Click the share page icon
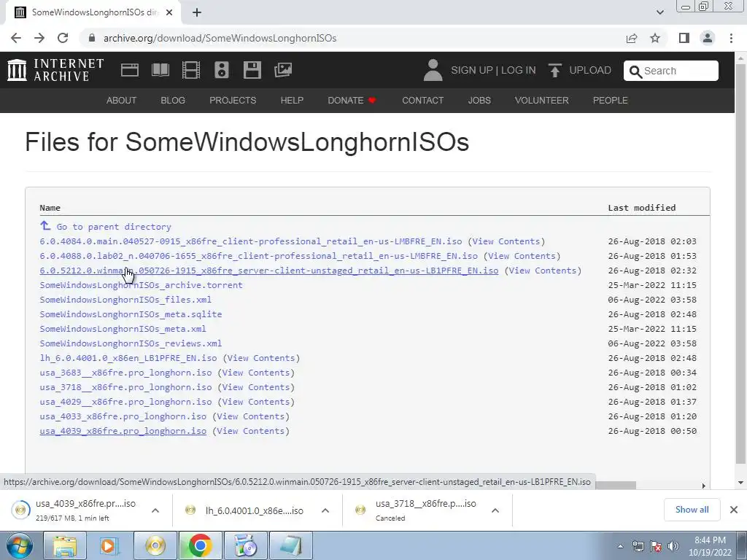Image resolution: width=747 pixels, height=560 pixels. pos(632,38)
